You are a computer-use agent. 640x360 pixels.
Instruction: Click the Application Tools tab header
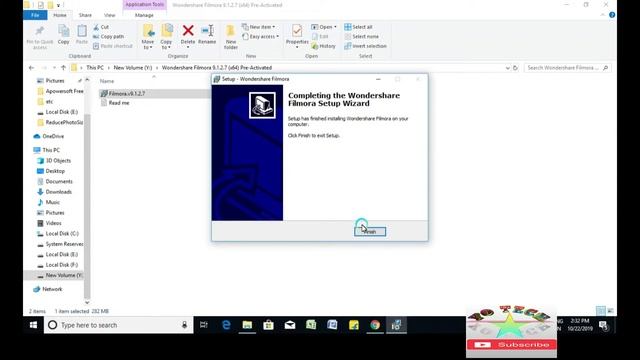tap(144, 4)
